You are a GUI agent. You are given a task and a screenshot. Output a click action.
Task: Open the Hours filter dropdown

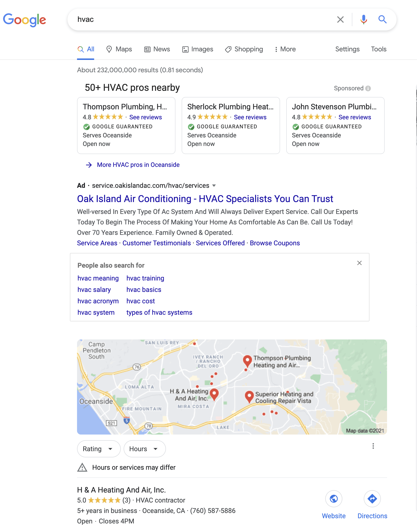(145, 449)
